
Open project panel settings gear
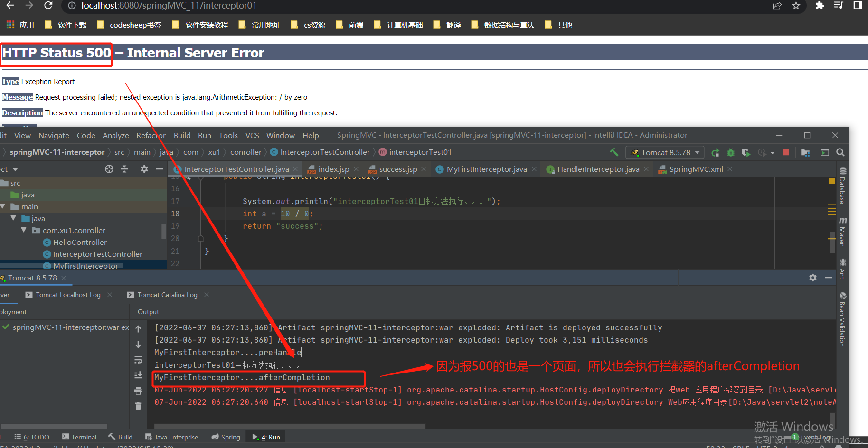[144, 169]
